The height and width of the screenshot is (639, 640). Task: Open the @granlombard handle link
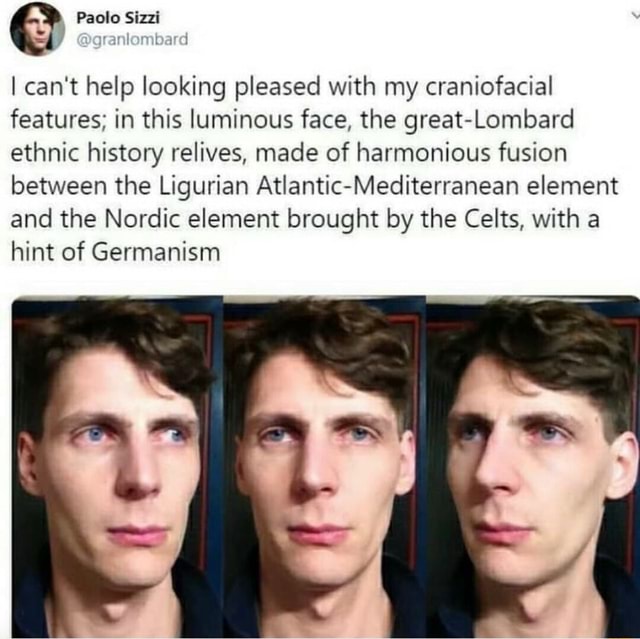132,40
